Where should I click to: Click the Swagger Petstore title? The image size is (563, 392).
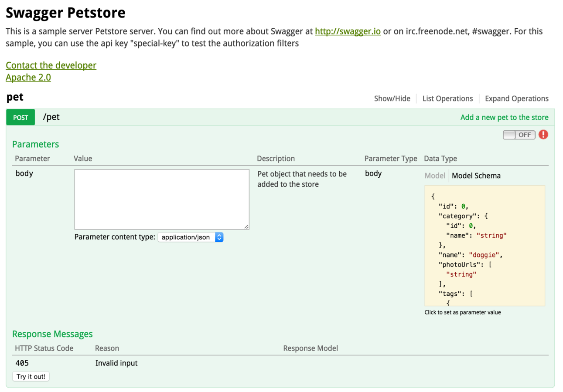65,13
